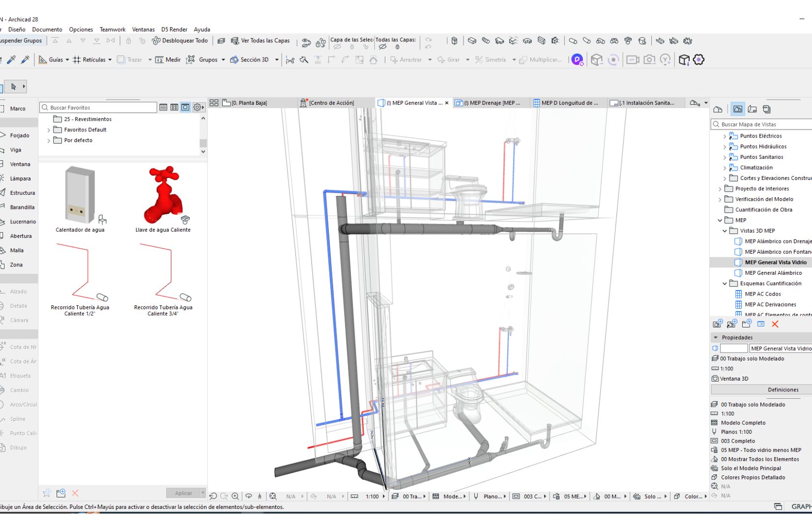Click the Definiciones button
This screenshot has height=531, width=812.
tap(783, 389)
